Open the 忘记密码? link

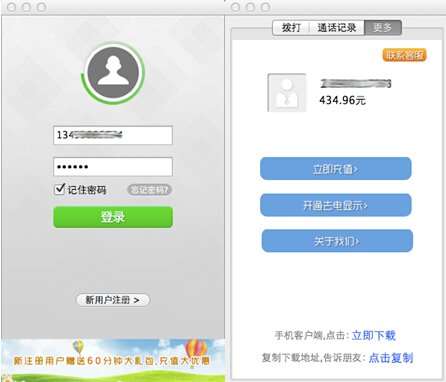(x=149, y=190)
